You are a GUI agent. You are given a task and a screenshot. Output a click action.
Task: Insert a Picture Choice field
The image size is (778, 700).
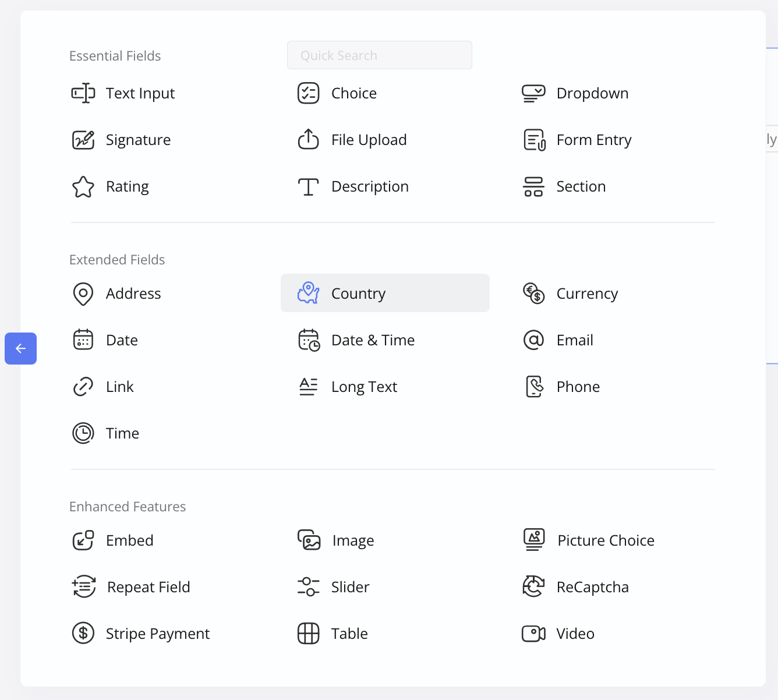(606, 540)
